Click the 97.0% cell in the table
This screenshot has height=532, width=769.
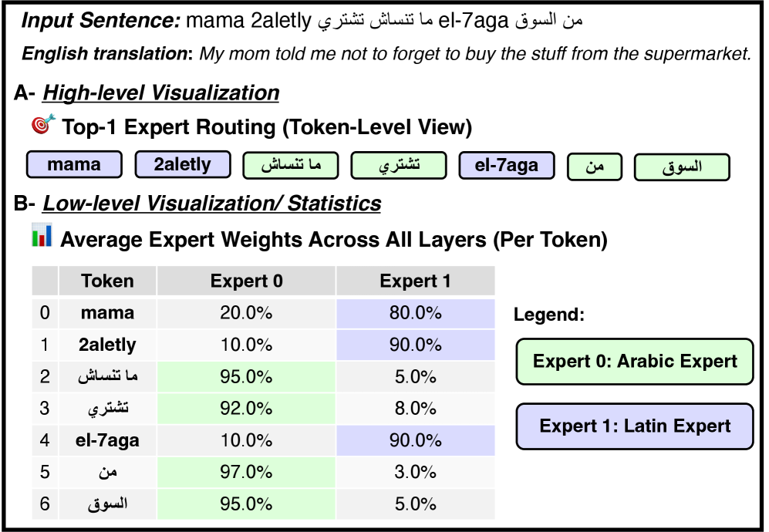tap(246, 472)
